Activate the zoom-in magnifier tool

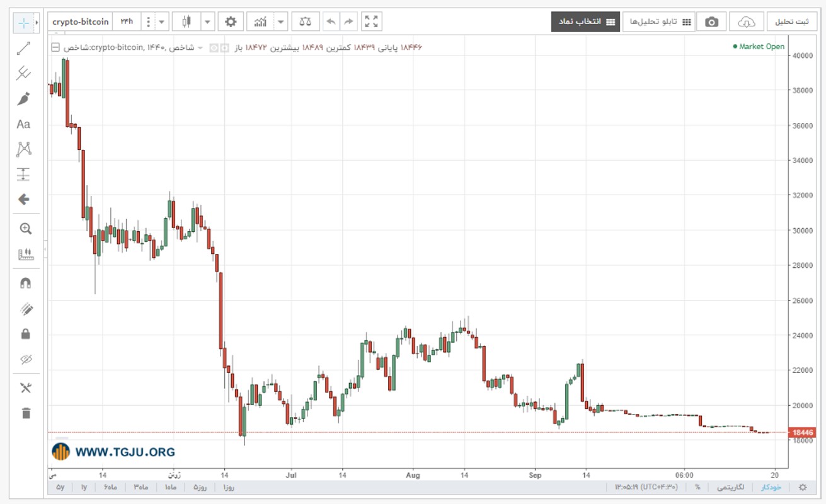(25, 229)
